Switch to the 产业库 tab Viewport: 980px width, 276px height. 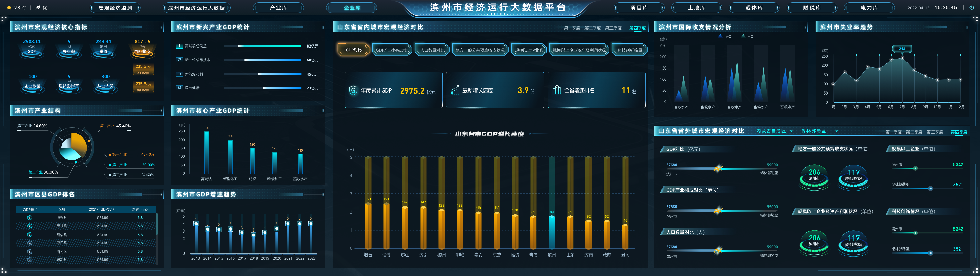279,8
